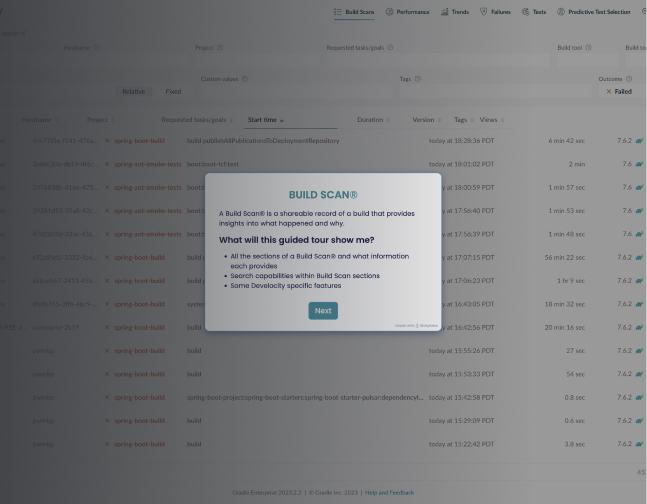Click 'today at 15:29:09 PDT' start time
Screen dimensions: 647x504
coord(461,421)
